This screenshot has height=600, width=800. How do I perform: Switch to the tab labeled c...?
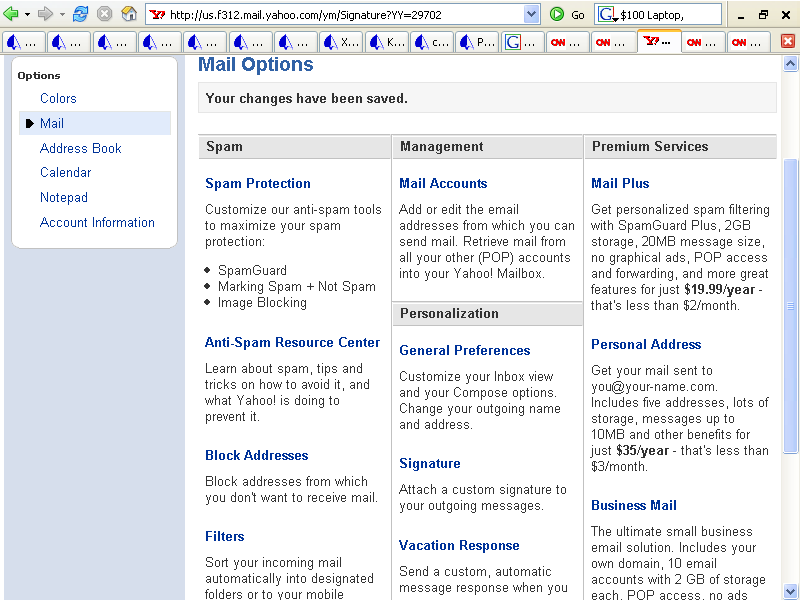click(432, 42)
